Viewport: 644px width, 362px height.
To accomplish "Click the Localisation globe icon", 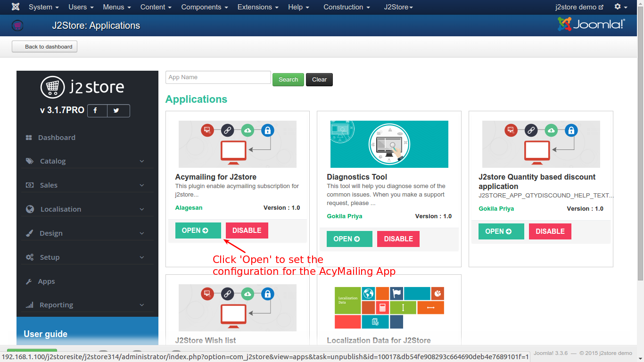I will pos(30,209).
